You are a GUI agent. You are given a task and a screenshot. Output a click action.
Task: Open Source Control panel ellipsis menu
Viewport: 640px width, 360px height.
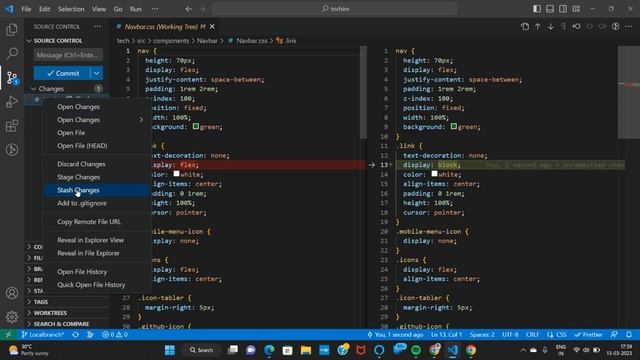coord(97,27)
